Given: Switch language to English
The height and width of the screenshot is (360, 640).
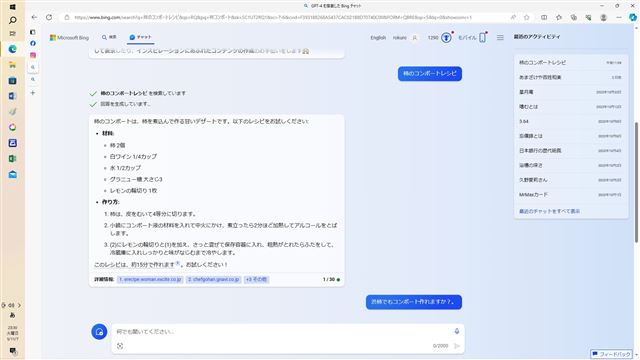Looking at the screenshot, I should [x=378, y=38].
